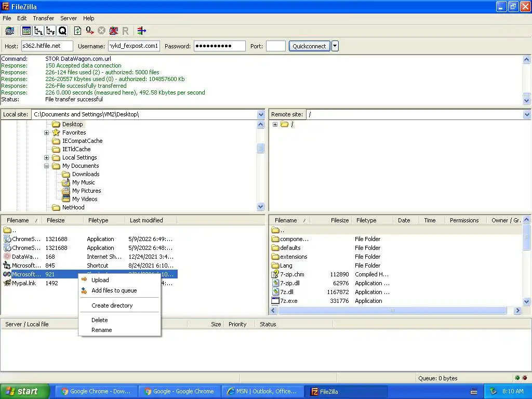Select My Pictures folder icon
532x399 pixels.
[x=66, y=191]
